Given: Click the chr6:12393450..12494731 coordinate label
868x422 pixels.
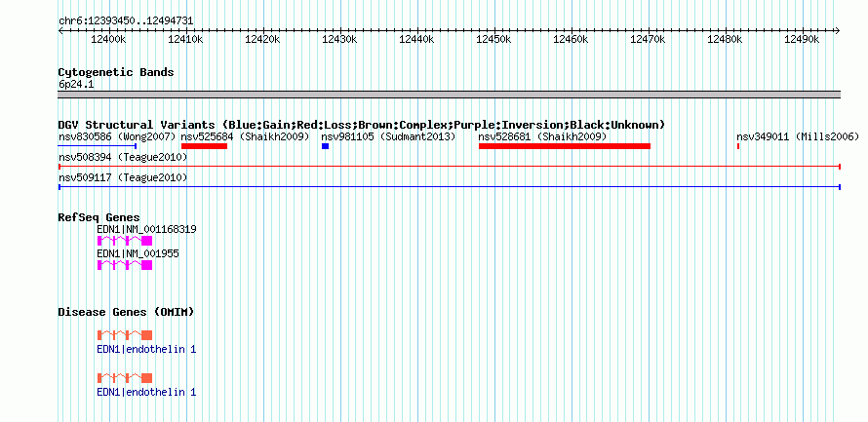Looking at the screenshot, I should coord(126,21).
